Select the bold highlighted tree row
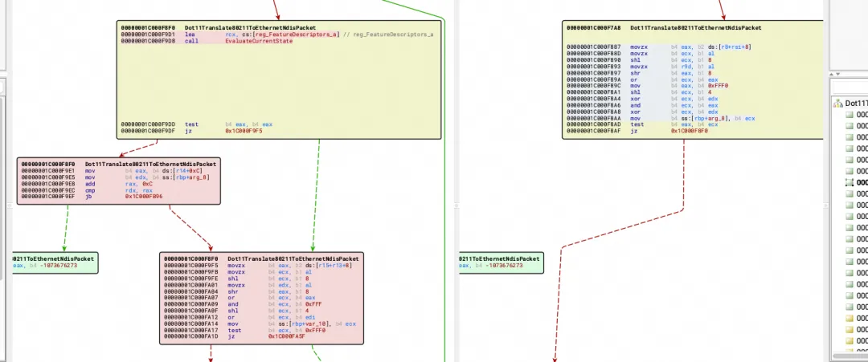Screen dimensions: 868x362 point(857,182)
